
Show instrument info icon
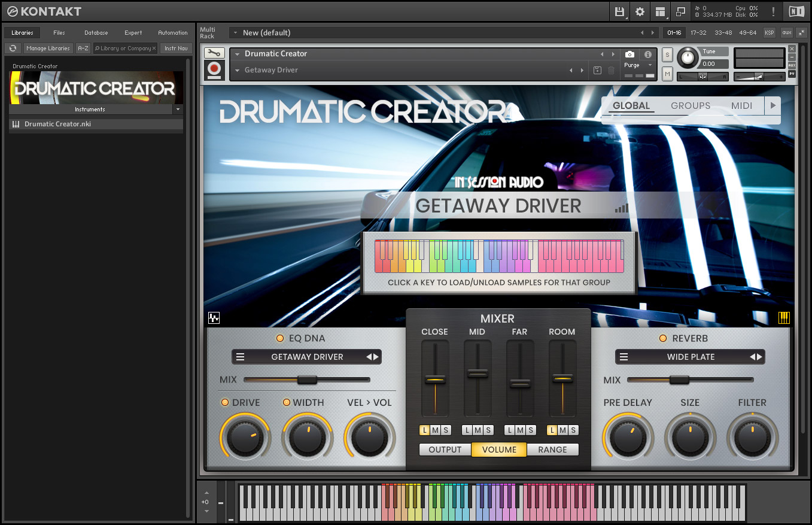[648, 54]
